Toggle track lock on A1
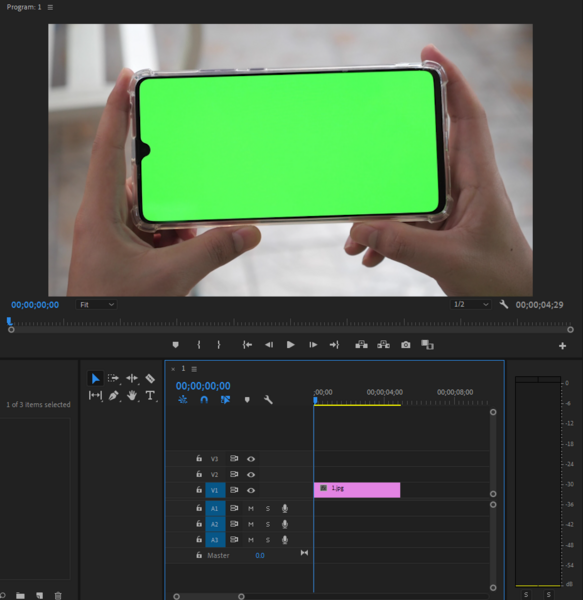This screenshot has height=600, width=583. [x=199, y=508]
